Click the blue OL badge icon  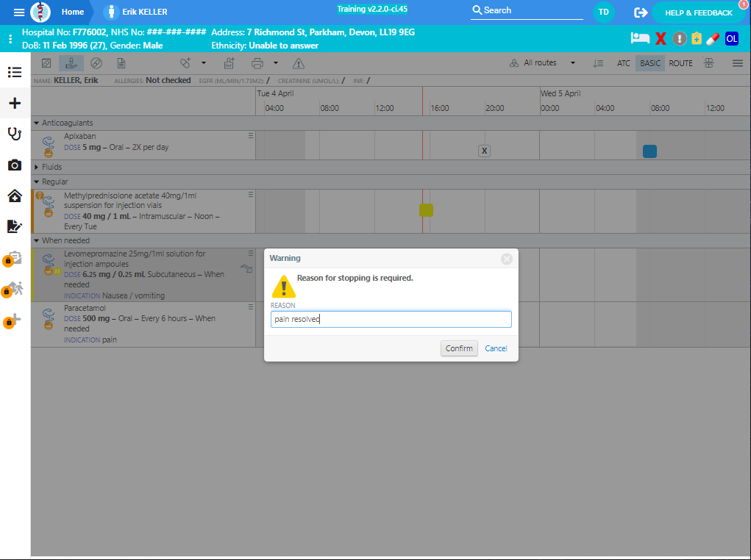point(732,39)
